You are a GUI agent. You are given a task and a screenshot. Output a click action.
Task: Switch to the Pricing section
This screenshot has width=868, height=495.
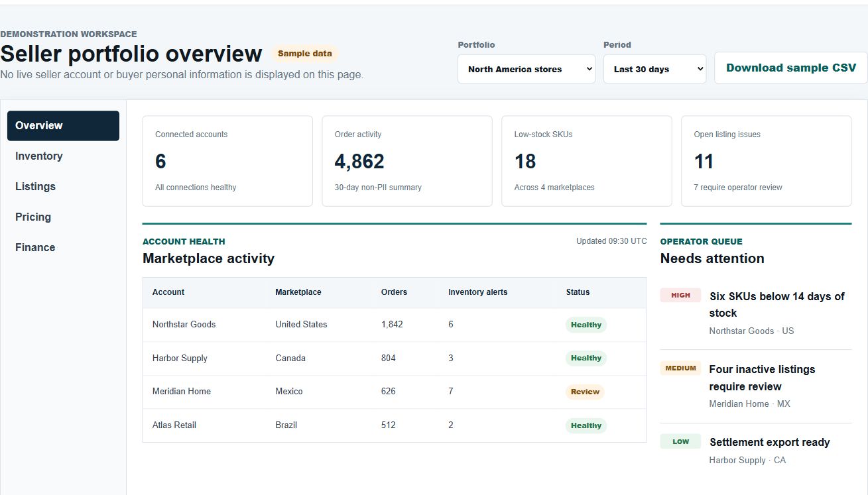tap(63, 217)
